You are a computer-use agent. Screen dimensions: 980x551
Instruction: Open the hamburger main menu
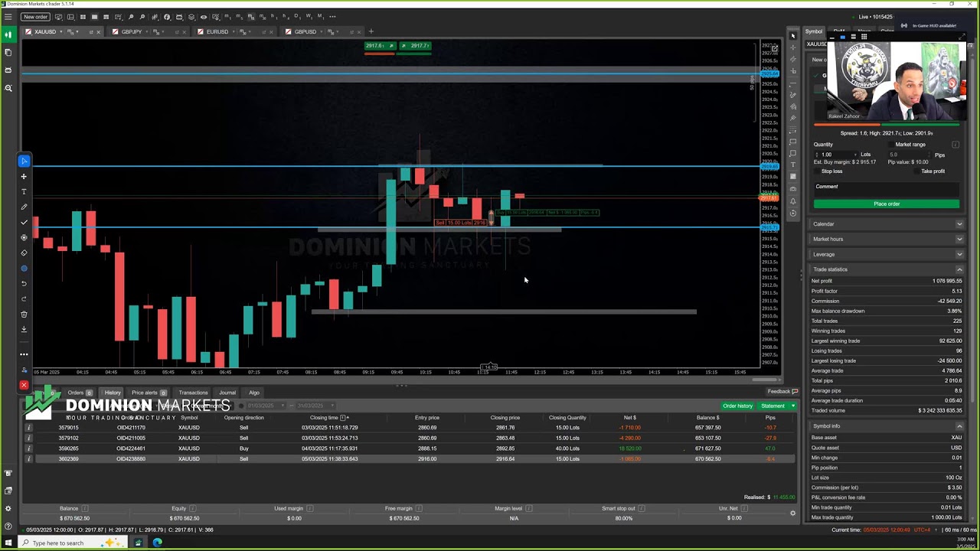tap(8, 16)
